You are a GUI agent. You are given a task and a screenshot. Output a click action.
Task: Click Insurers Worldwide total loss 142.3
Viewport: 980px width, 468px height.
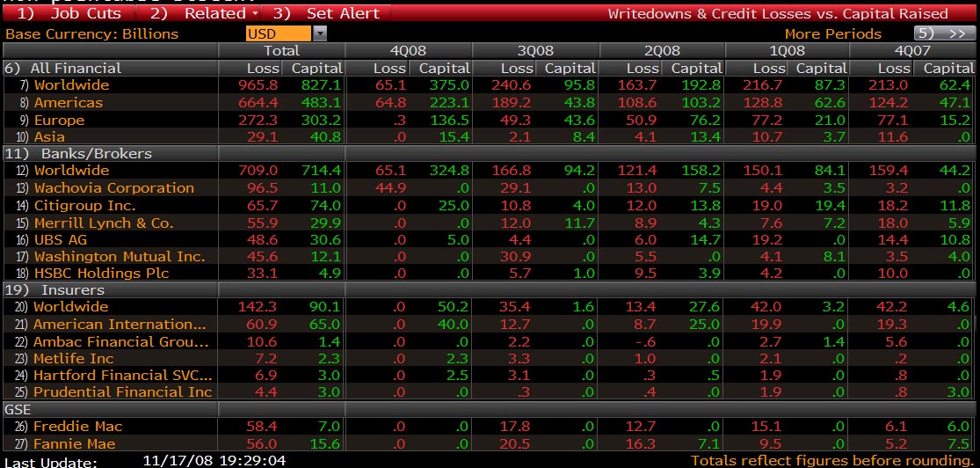[258, 307]
